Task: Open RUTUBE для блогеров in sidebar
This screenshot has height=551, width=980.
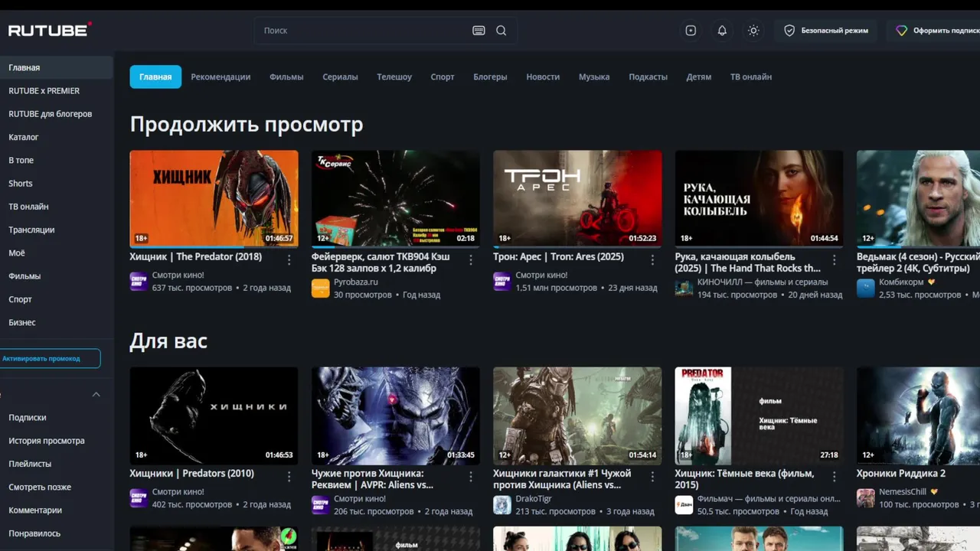Action: point(57,114)
